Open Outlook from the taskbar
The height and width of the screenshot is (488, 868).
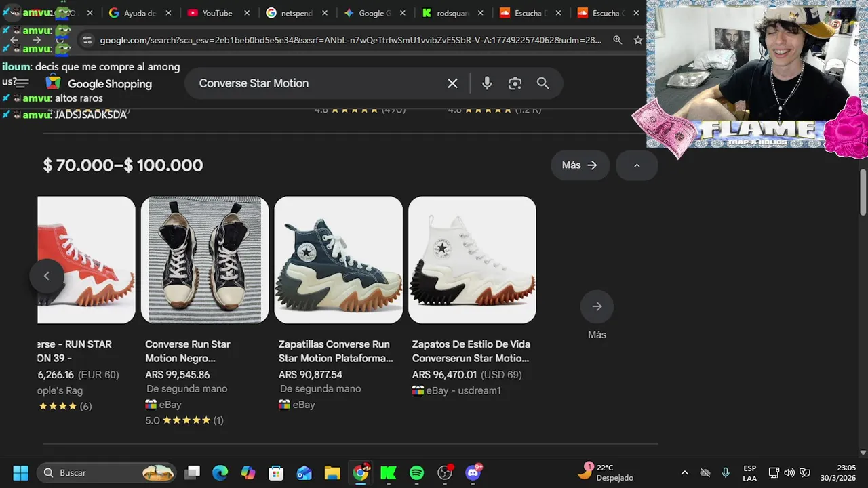coord(304,472)
